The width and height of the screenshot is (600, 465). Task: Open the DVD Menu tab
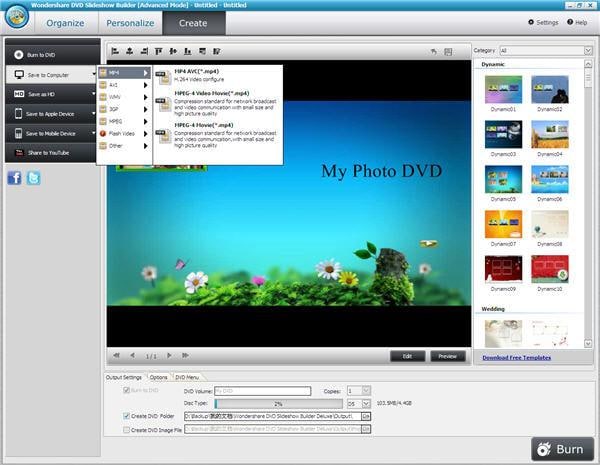(x=187, y=377)
